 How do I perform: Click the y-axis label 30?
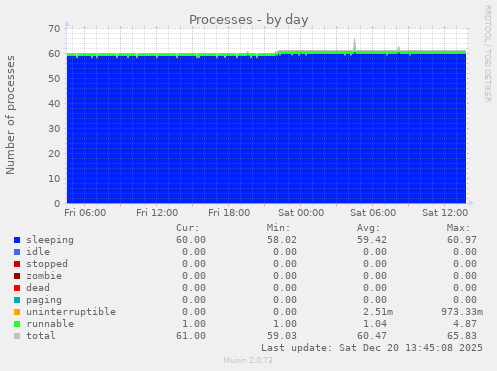coord(54,129)
